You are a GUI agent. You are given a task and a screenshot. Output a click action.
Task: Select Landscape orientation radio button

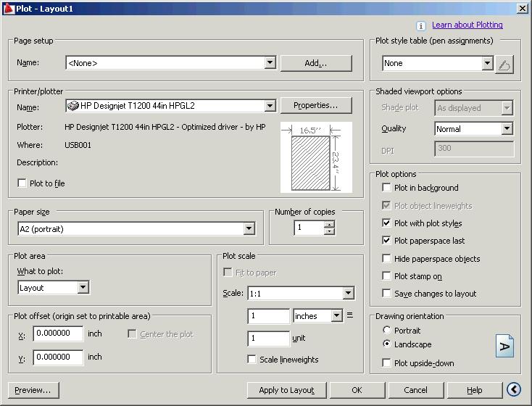coord(386,344)
